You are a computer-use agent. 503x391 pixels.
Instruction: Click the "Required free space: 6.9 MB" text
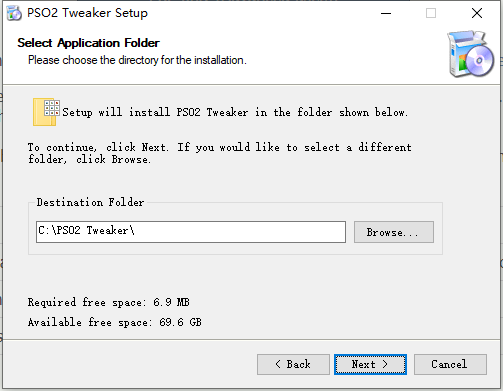109,302
